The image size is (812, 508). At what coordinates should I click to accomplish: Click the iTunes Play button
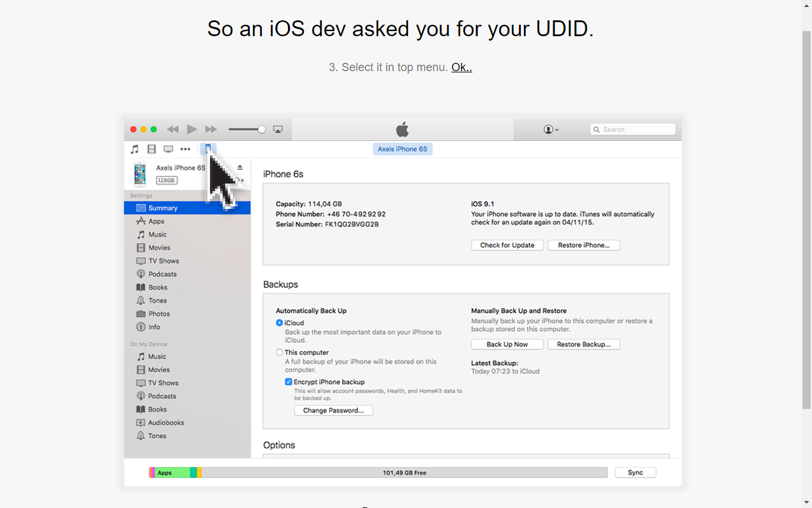(192, 130)
